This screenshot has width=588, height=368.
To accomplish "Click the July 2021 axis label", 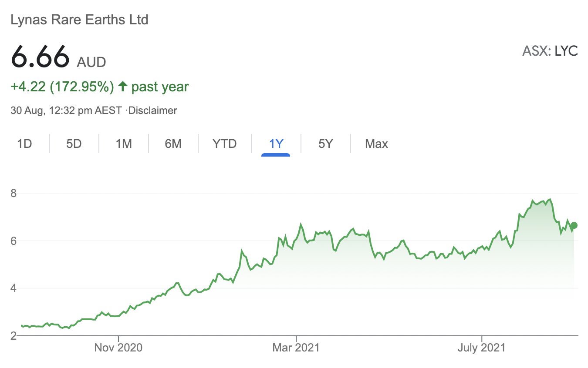I will tap(481, 348).
